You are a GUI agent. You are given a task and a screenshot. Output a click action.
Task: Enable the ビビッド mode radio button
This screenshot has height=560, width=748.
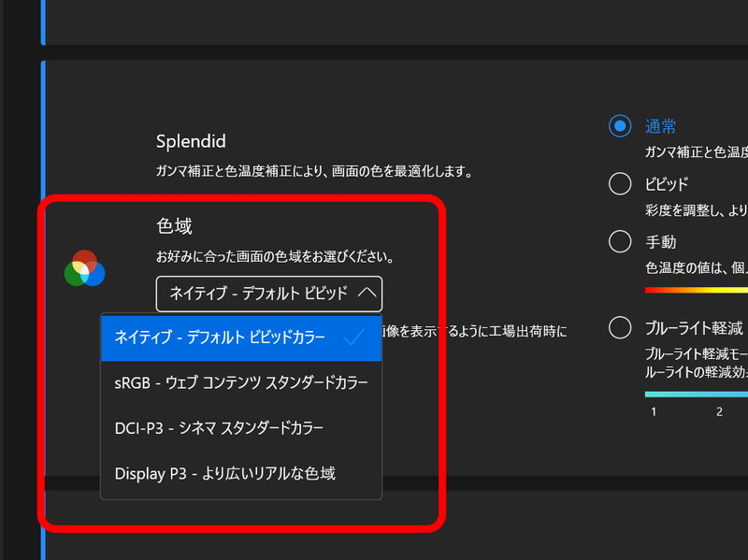click(x=619, y=183)
